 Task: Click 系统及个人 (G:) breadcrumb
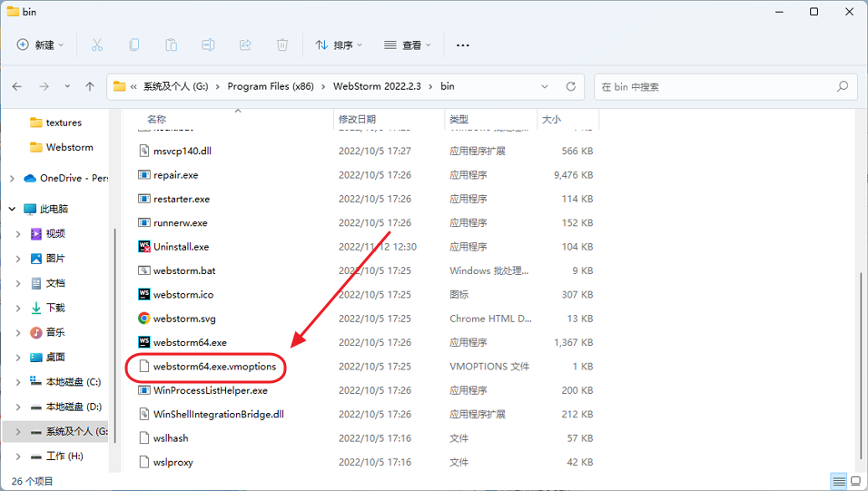175,86
